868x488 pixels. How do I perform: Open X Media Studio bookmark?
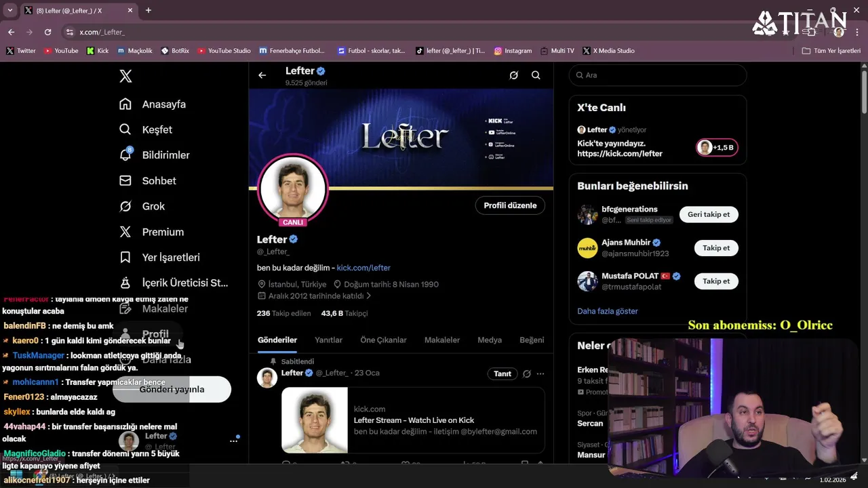[x=608, y=51]
